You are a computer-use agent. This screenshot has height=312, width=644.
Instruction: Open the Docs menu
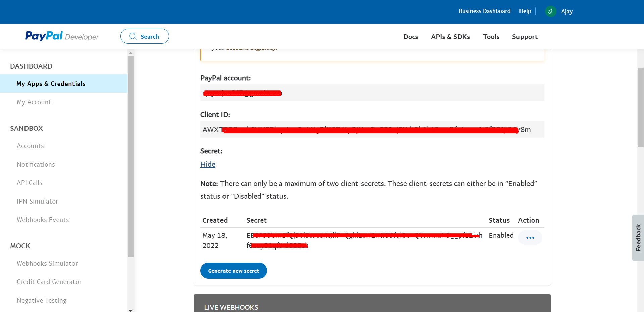point(411,37)
